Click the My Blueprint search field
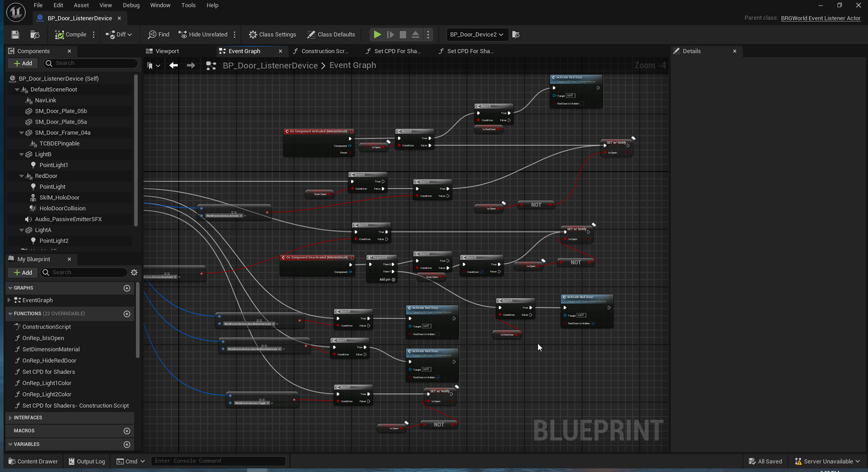The width and height of the screenshot is (868, 472). click(84, 273)
